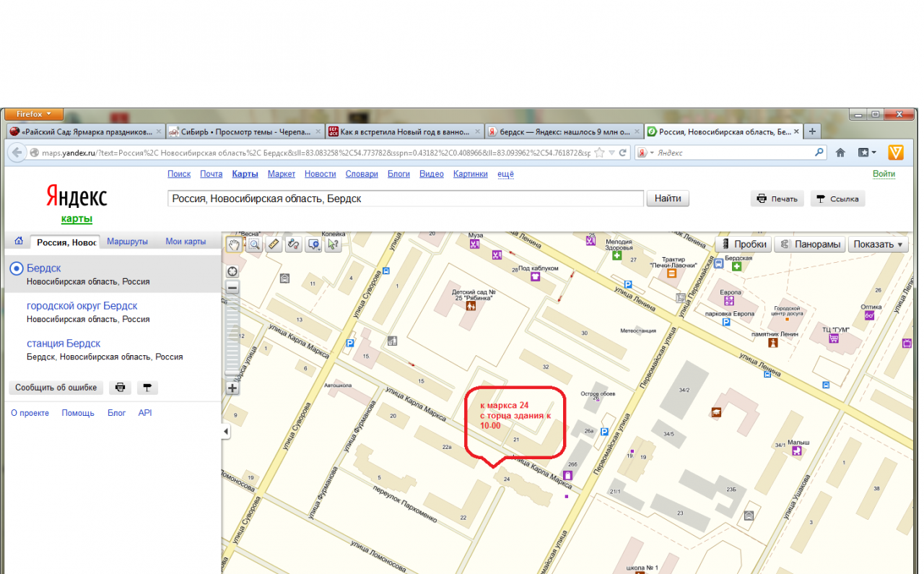924x574 pixels.
Task: Toggle the Пробки traffic layer
Action: 743,245
